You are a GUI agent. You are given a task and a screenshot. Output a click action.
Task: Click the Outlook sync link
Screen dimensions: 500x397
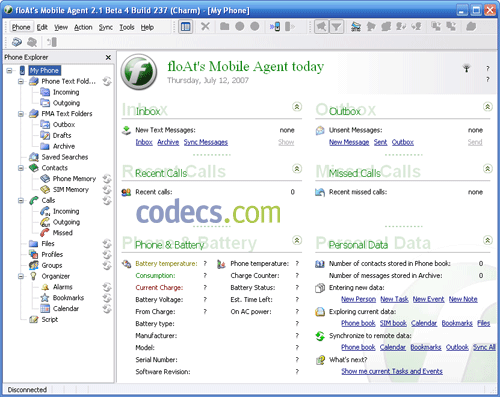[x=457, y=347]
